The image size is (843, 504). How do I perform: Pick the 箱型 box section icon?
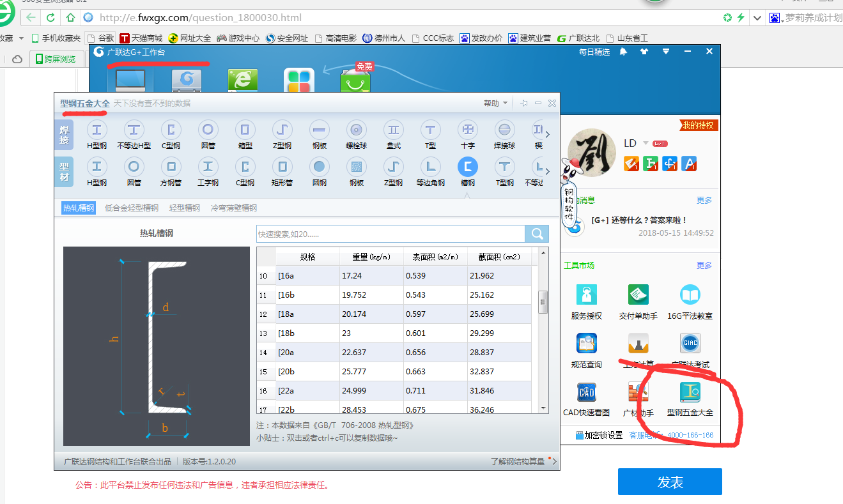(245, 130)
